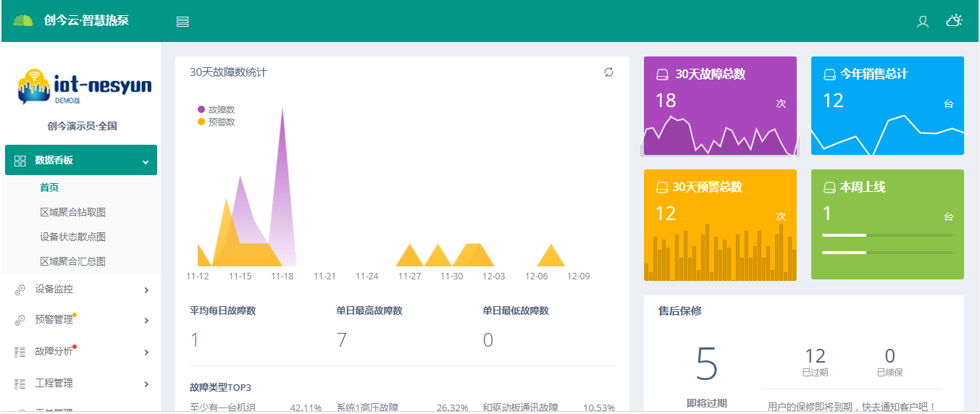
Task: Click 创今演示员·全国 user label
Action: point(82,126)
